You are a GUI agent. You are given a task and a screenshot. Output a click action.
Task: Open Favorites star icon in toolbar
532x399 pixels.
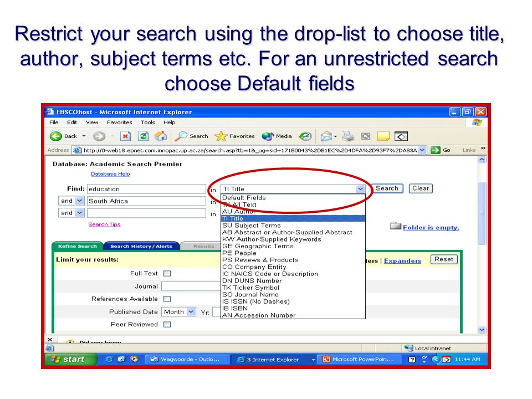[x=221, y=136]
